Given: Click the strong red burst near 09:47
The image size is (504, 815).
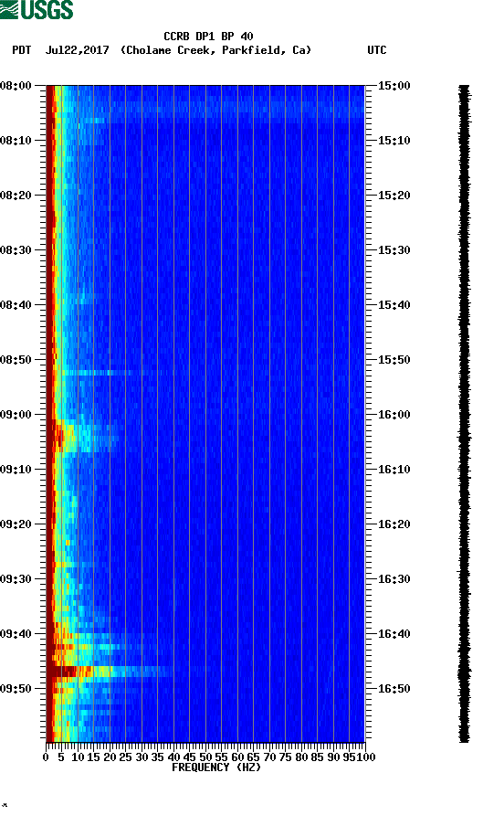Looking at the screenshot, I should point(70,672).
